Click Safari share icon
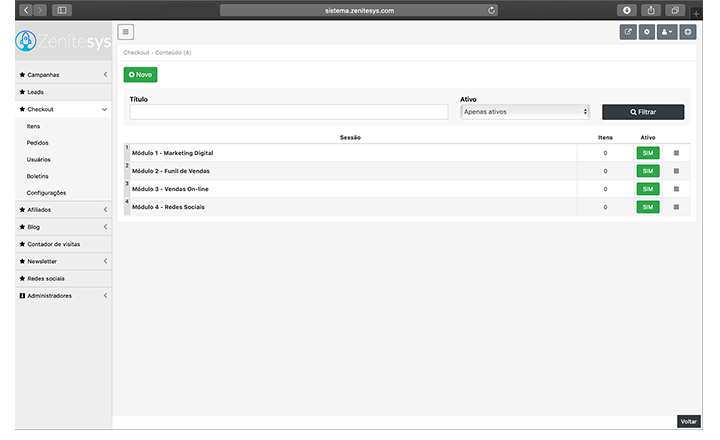 pos(651,10)
